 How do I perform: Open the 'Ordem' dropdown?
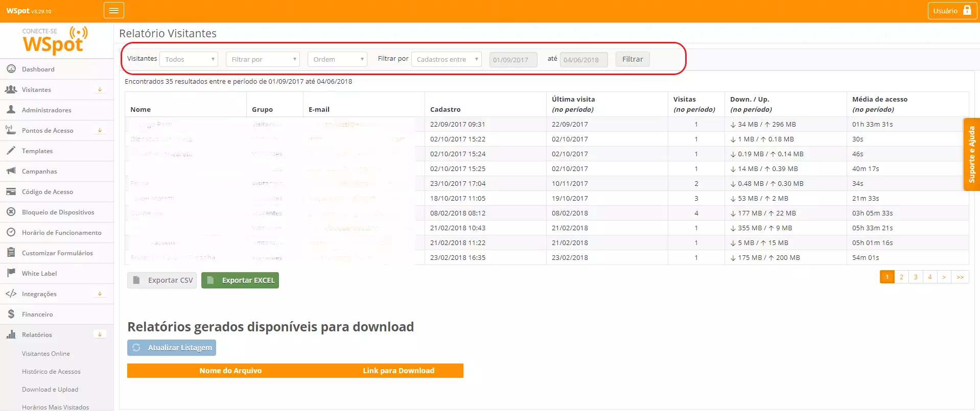(337, 59)
